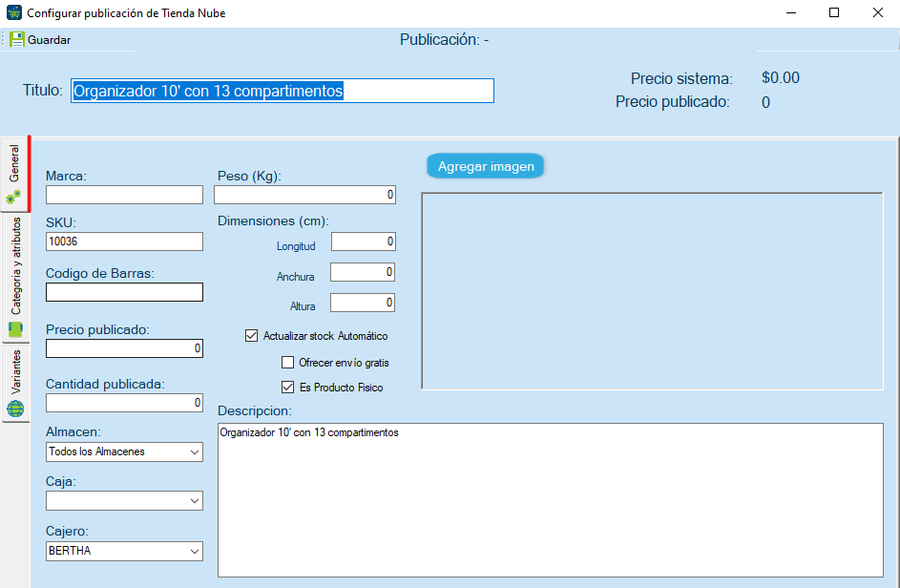Viewport: 900px width, 588px height.
Task: Click the Cantidad publicada input field
Action: 125,403
